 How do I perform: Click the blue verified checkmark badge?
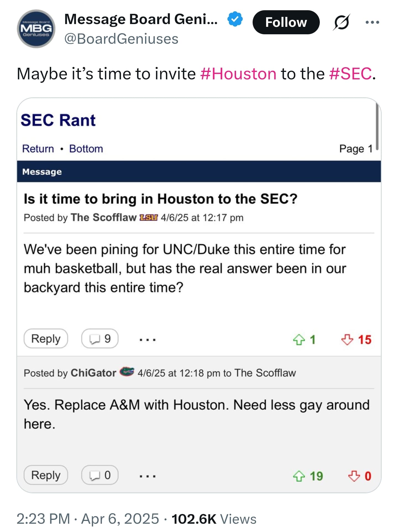coord(235,19)
